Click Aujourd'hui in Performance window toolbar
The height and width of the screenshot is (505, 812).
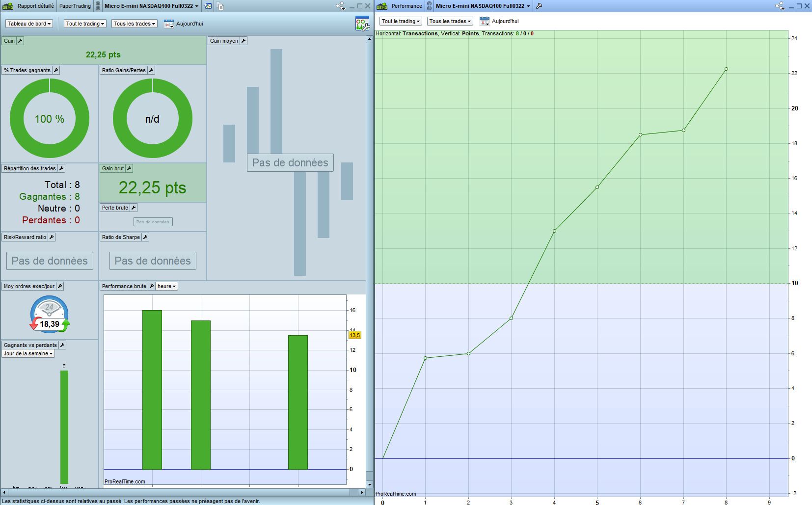point(505,21)
